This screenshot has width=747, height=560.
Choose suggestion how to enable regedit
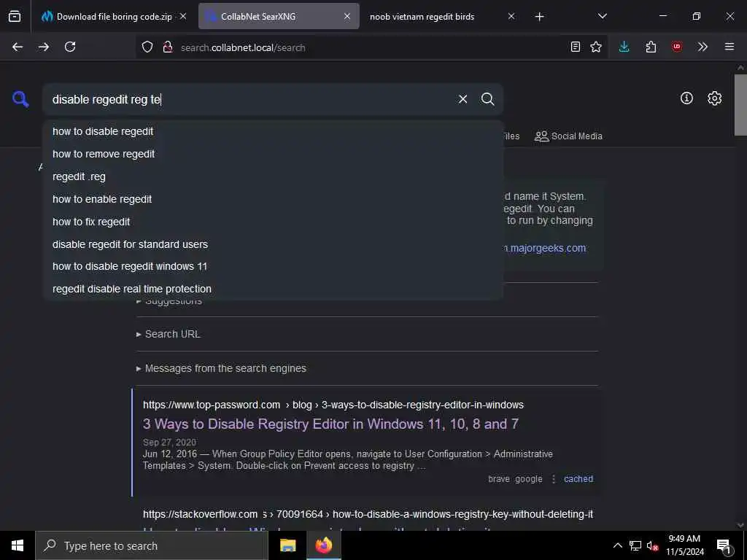273,199
